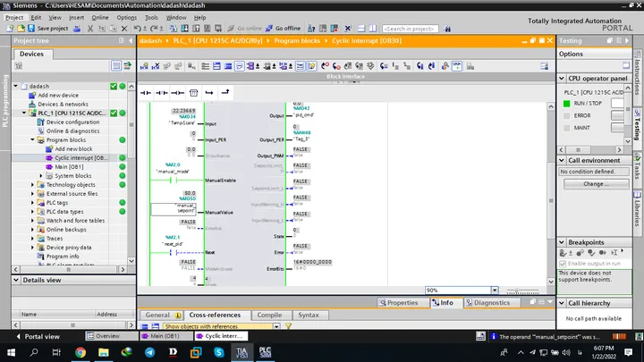Image resolution: width=644 pixels, height=362 pixels.
Task: Switch to Portal view
Action: pos(38,336)
